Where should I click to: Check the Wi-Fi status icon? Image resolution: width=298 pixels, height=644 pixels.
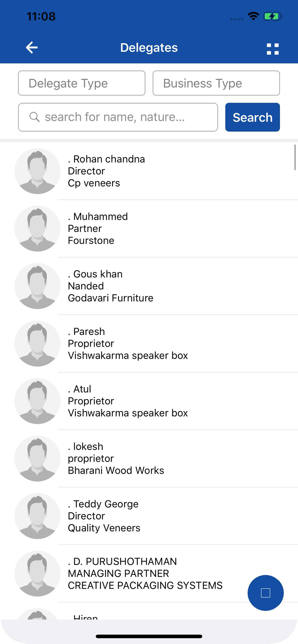click(253, 16)
